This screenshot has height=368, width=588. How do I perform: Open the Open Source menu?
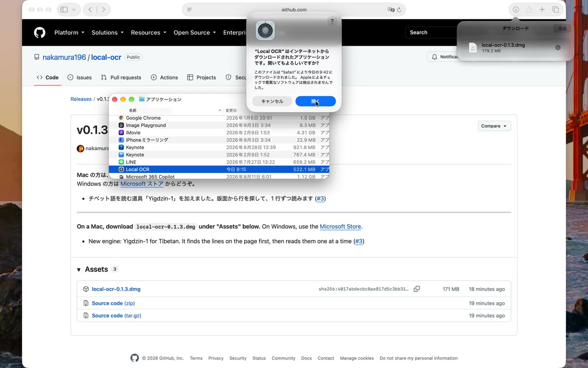pyautogui.click(x=195, y=32)
